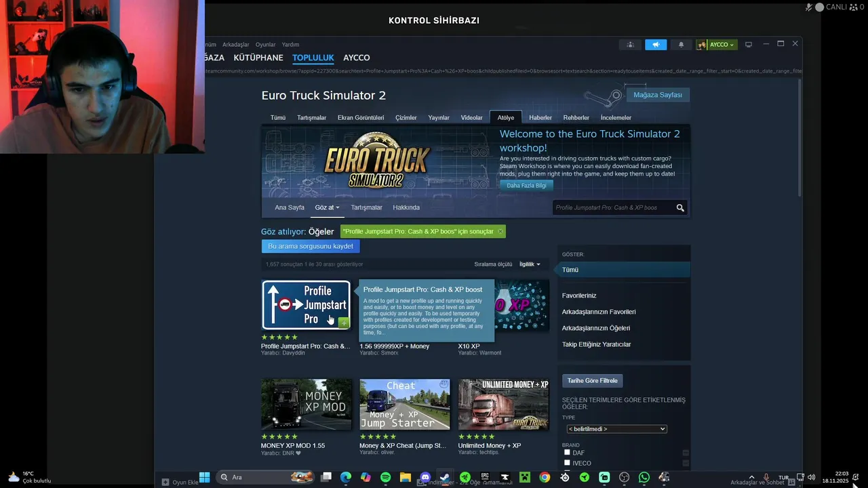Click the Steam page vertical scrollbar
Image resolution: width=868 pixels, height=488 pixels.
point(800,138)
